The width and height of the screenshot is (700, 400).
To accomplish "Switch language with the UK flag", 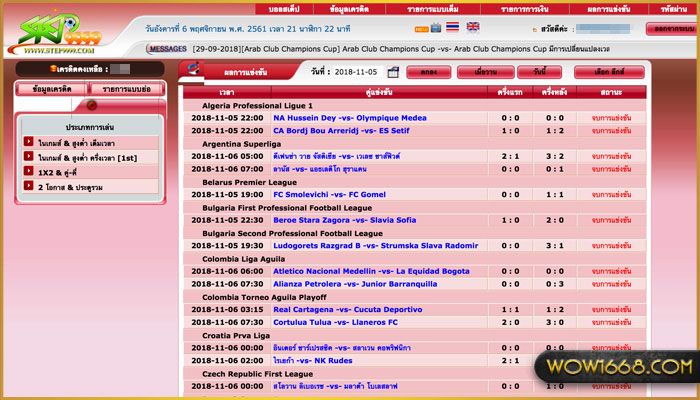I will pyautogui.click(x=472, y=27).
